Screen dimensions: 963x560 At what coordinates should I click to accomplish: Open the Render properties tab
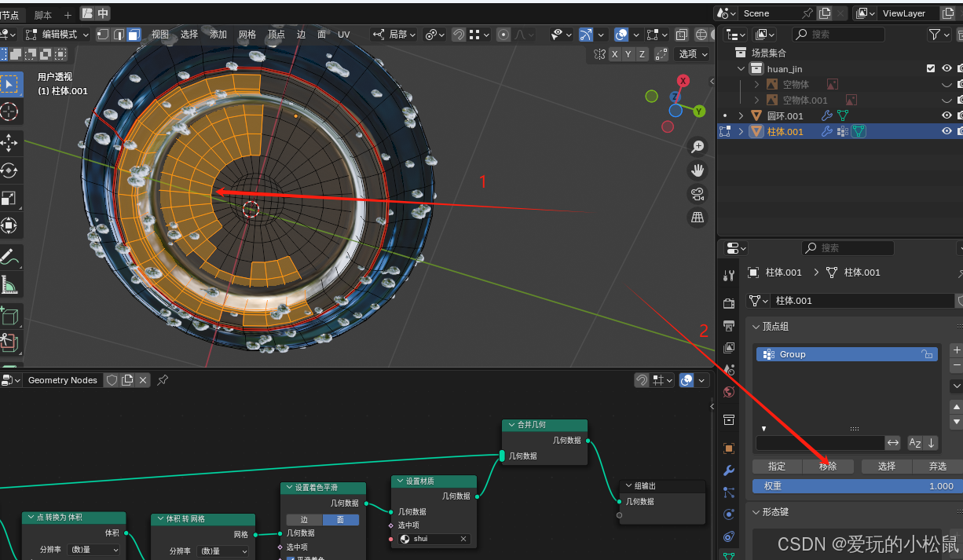pos(729,303)
